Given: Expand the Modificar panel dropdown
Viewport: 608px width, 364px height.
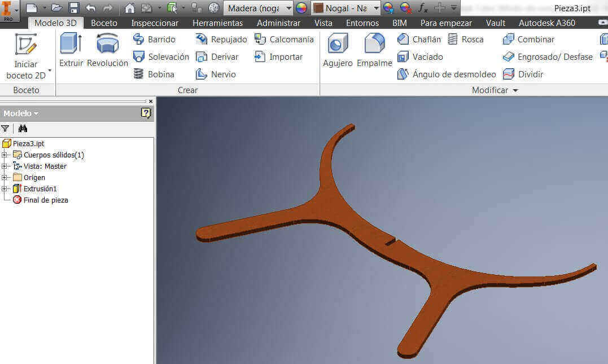Looking at the screenshot, I should point(515,90).
